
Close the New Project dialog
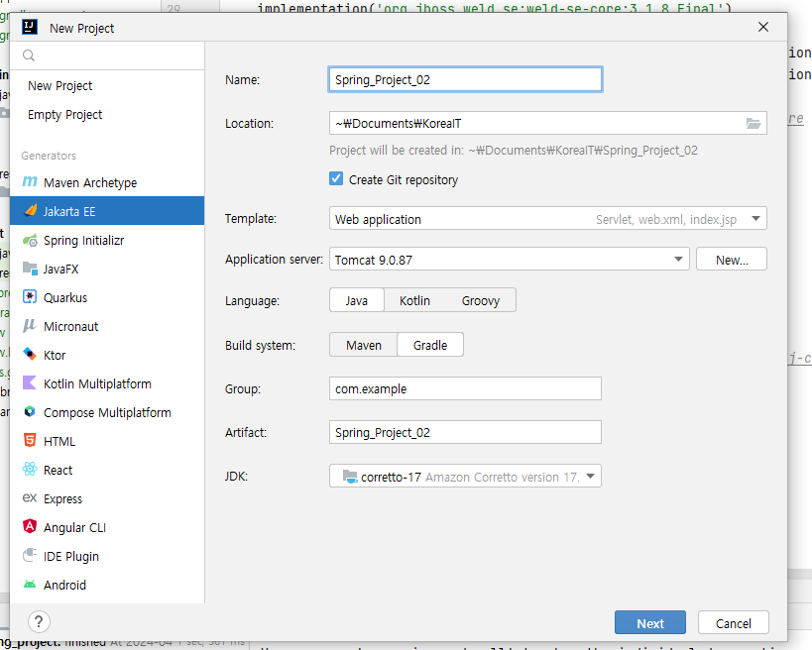tap(763, 27)
